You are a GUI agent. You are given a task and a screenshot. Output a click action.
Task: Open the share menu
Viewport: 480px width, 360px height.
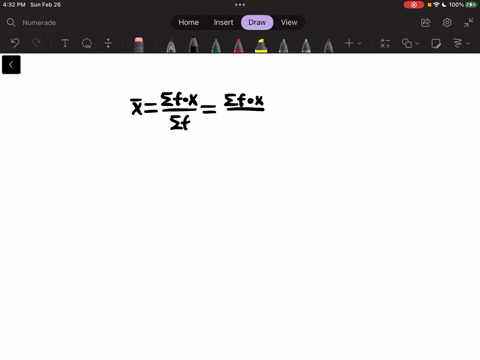point(426,23)
